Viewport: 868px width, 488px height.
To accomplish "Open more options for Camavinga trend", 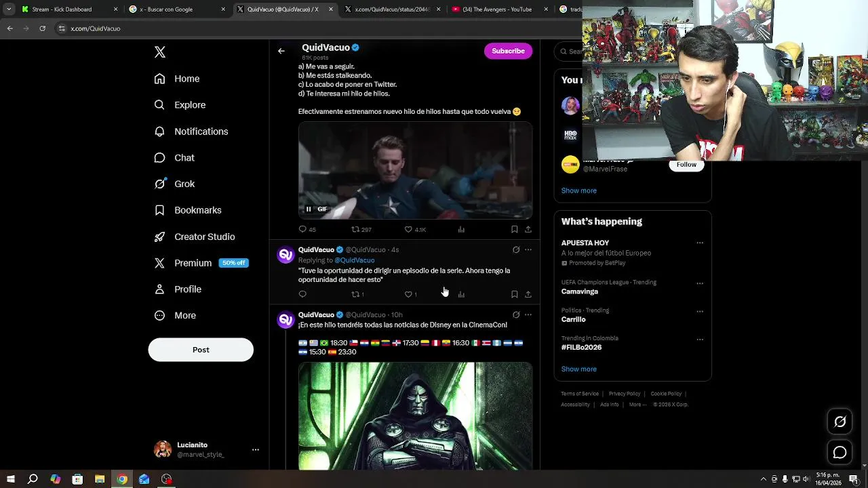I will click(x=700, y=283).
